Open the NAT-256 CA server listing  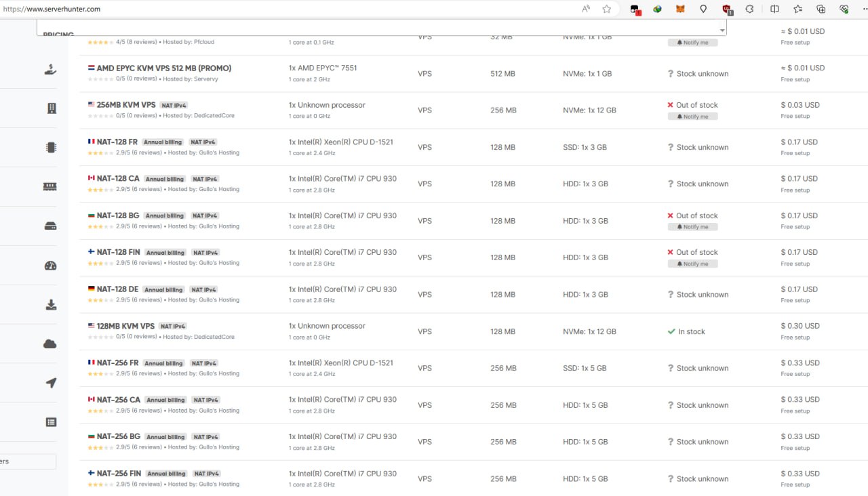pos(119,400)
